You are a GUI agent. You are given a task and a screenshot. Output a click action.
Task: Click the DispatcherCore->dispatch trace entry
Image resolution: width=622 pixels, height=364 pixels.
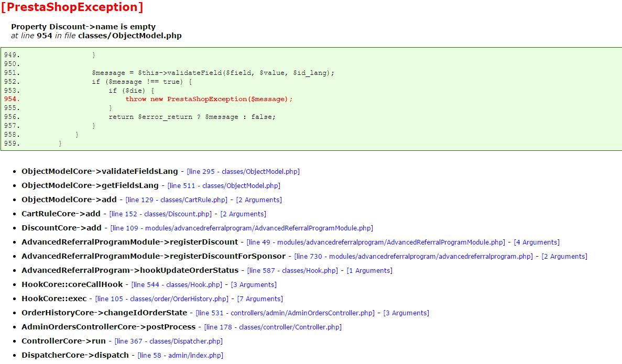(x=75, y=355)
